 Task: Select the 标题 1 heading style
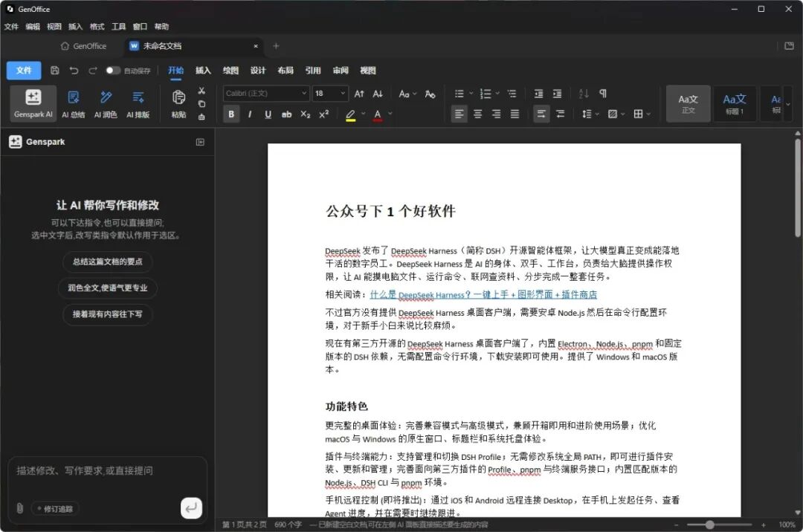735,104
